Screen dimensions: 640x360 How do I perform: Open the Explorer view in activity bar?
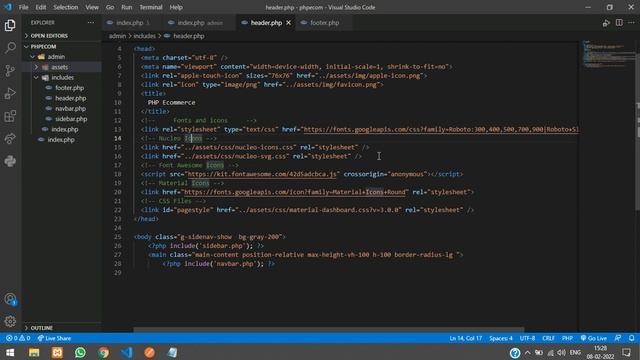coord(10,25)
